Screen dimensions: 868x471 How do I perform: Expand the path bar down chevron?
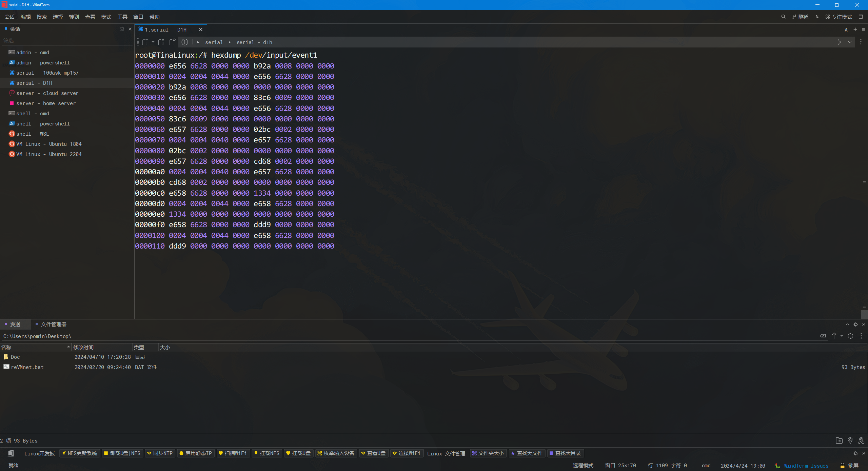tap(850, 42)
